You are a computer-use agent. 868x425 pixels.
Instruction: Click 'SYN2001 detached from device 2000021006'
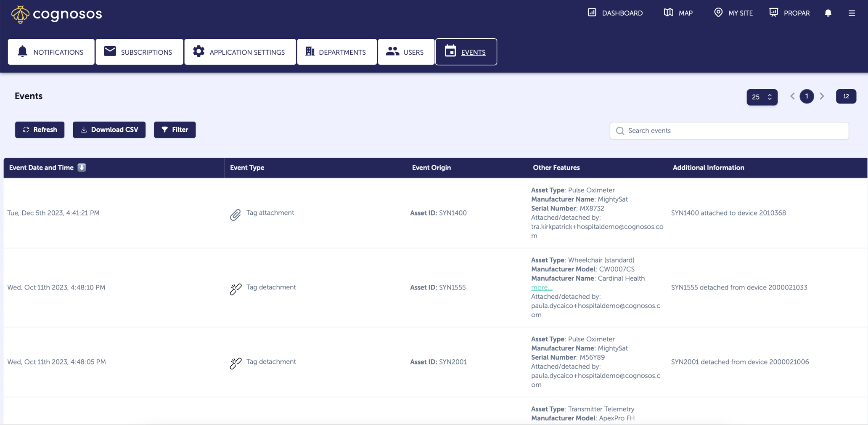pos(740,362)
